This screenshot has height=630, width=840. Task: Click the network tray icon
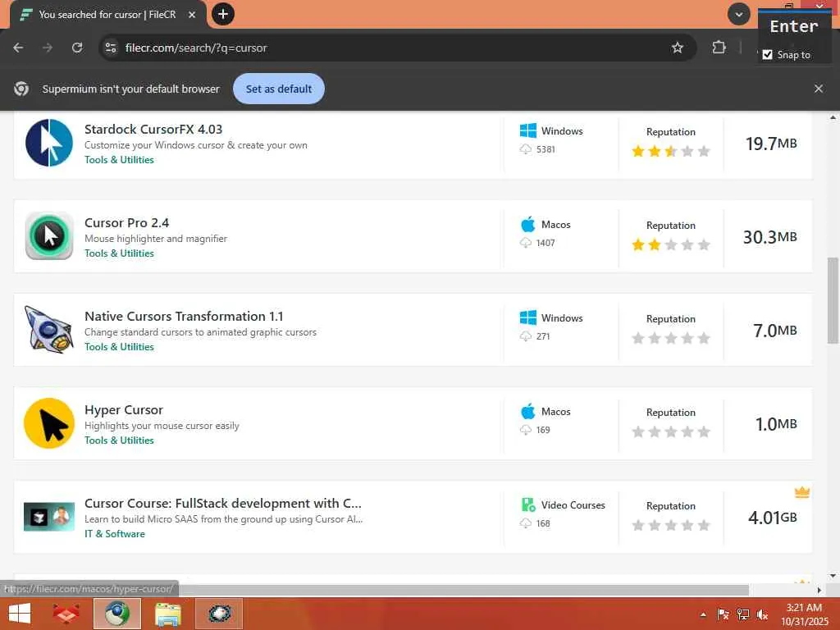(742, 614)
